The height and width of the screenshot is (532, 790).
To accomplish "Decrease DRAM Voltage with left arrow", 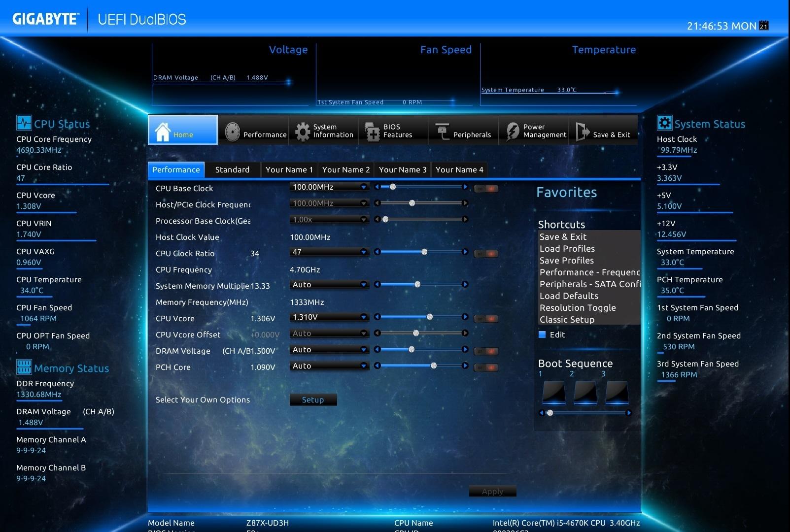I will [377, 349].
